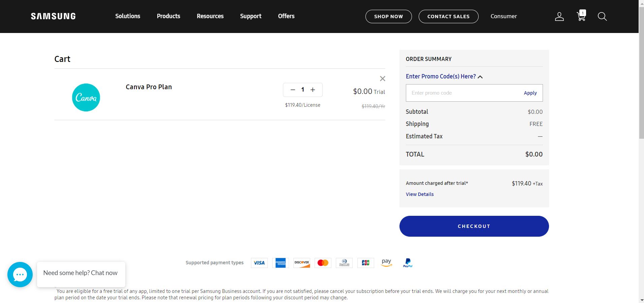
Task: Open the user account icon
Action: tap(559, 16)
